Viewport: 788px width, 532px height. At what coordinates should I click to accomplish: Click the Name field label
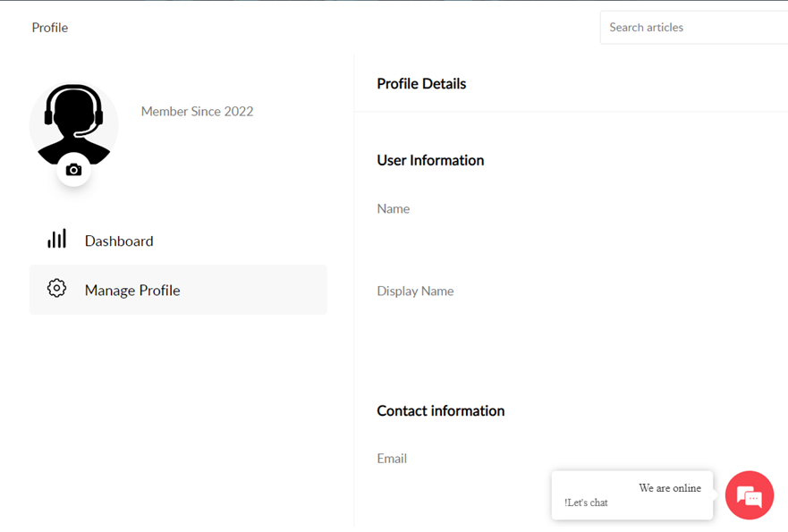[x=394, y=209]
